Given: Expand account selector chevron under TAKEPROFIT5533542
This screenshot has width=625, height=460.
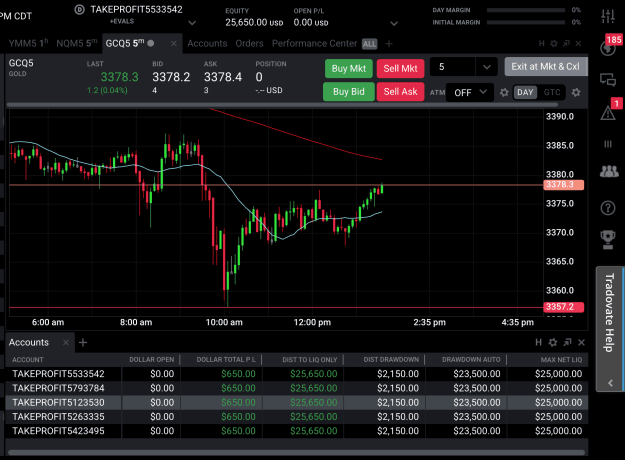Looking at the screenshot, I should (192, 23).
